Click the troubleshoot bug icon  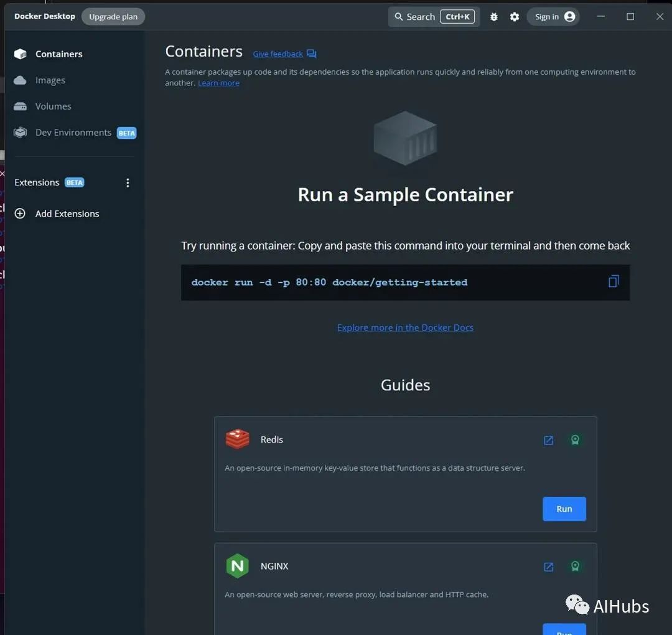pos(494,17)
